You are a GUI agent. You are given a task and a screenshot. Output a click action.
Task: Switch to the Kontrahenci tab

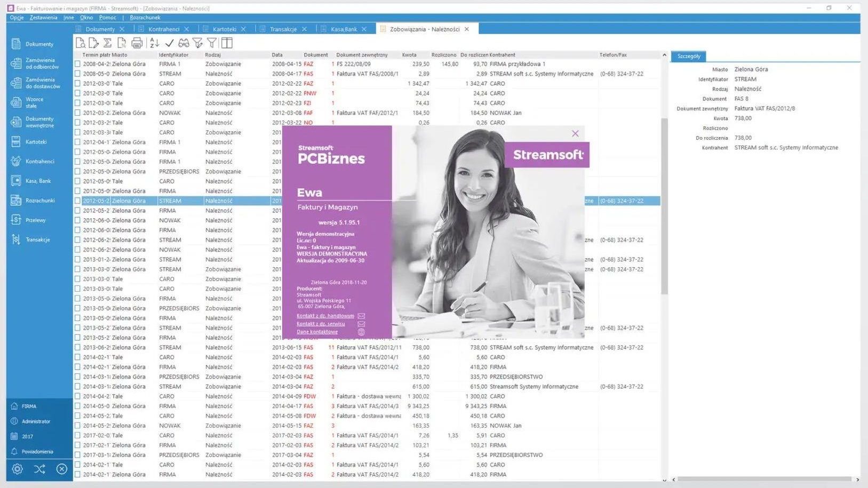pyautogui.click(x=164, y=29)
